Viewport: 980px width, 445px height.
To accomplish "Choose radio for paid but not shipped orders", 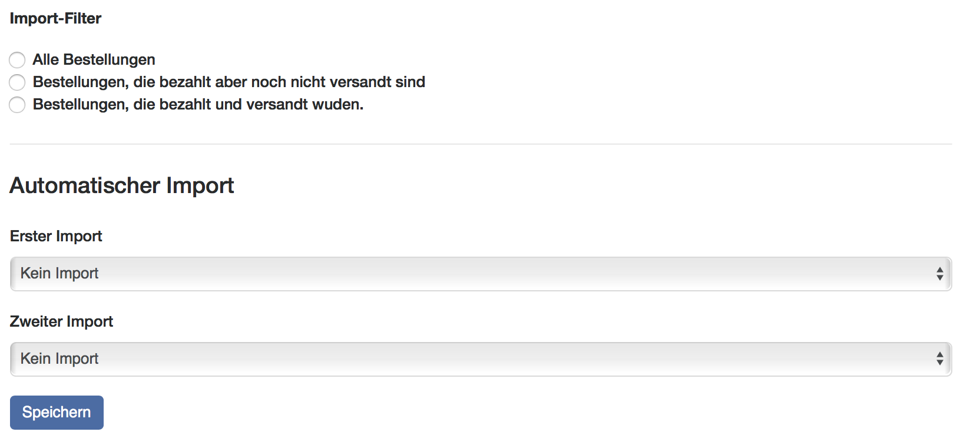I will coord(17,82).
